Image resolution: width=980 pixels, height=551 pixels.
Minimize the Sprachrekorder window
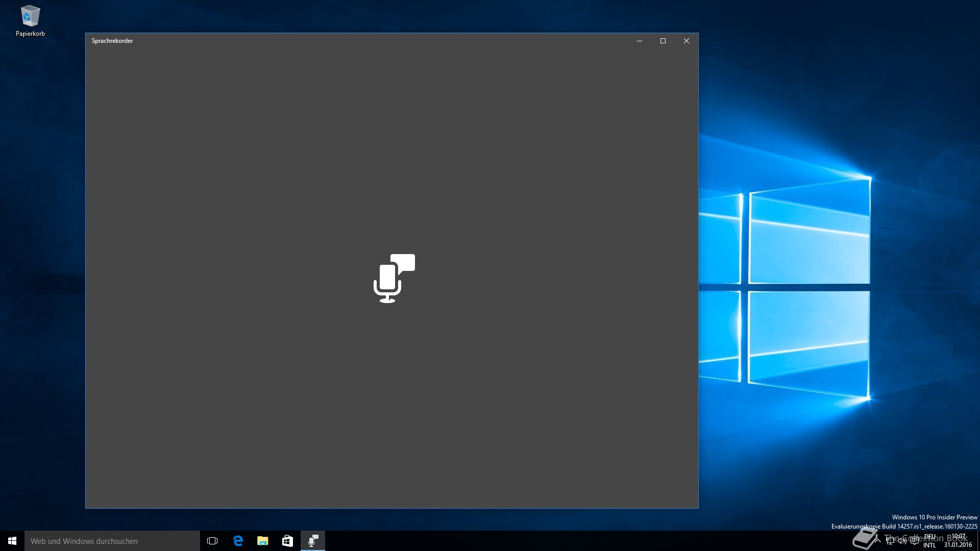pyautogui.click(x=640, y=41)
